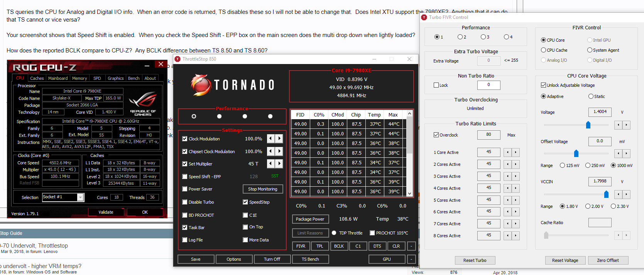Image resolution: width=644 pixels, height=275 pixels.
Task: Open the Mainboard tab in CPU-Z
Action: [58, 78]
